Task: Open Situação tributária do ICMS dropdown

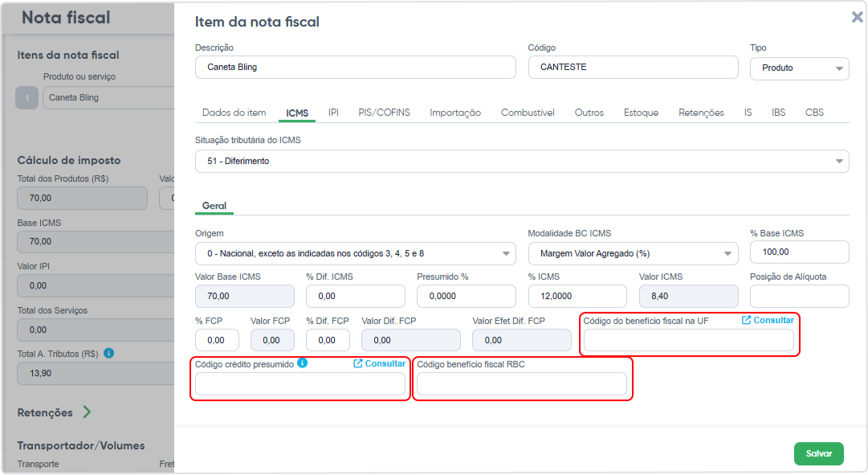Action: [x=522, y=162]
